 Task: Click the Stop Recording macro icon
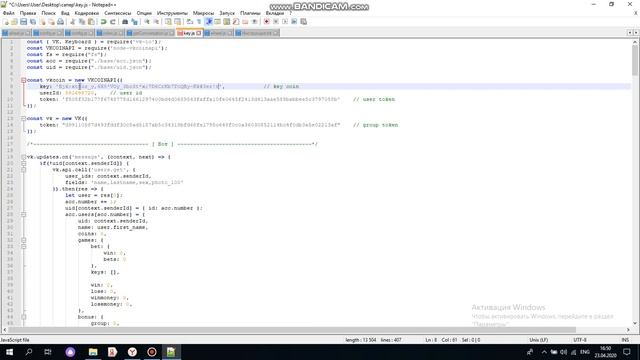[x=276, y=22]
